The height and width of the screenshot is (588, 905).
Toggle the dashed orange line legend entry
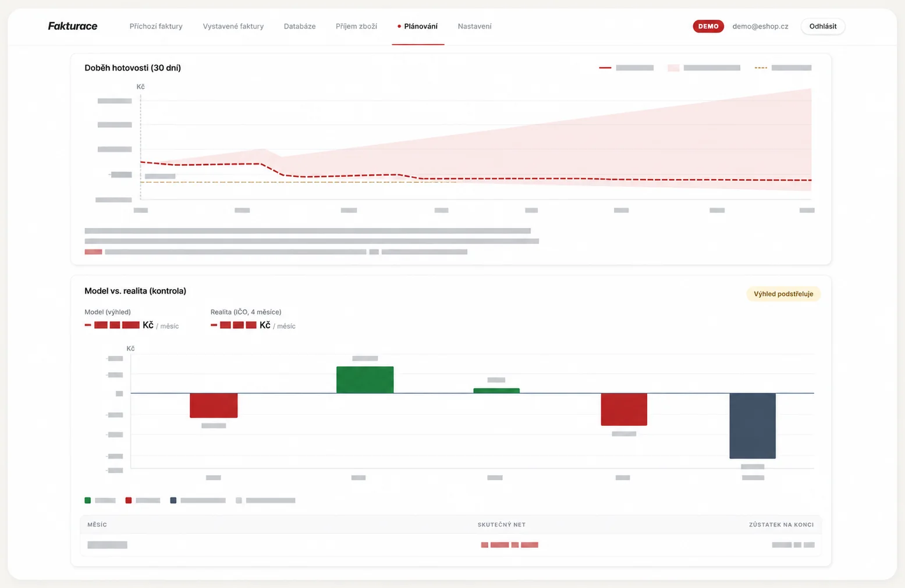pos(783,68)
